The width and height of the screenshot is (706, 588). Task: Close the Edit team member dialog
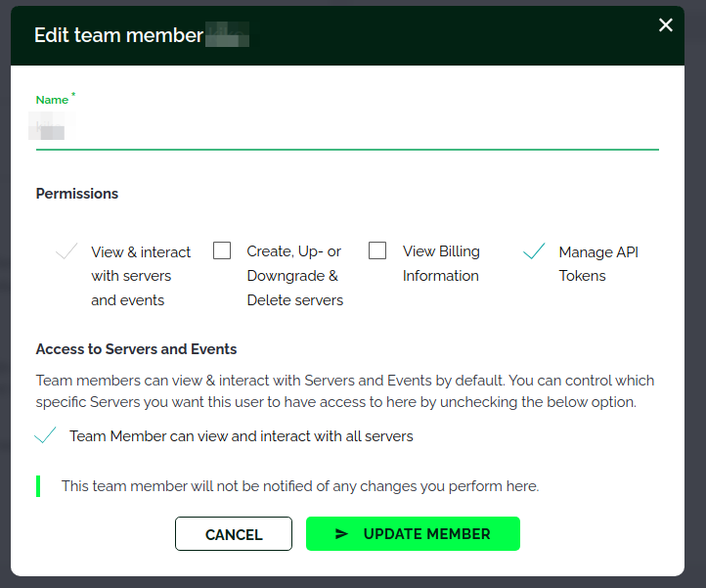coord(666,25)
